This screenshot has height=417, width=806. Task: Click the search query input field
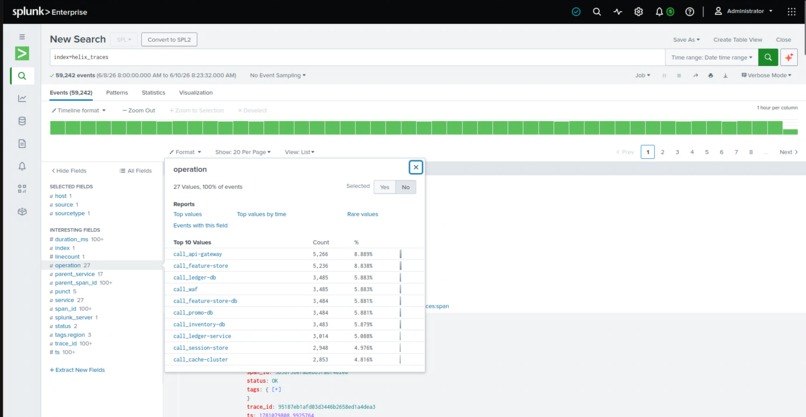[x=357, y=58]
